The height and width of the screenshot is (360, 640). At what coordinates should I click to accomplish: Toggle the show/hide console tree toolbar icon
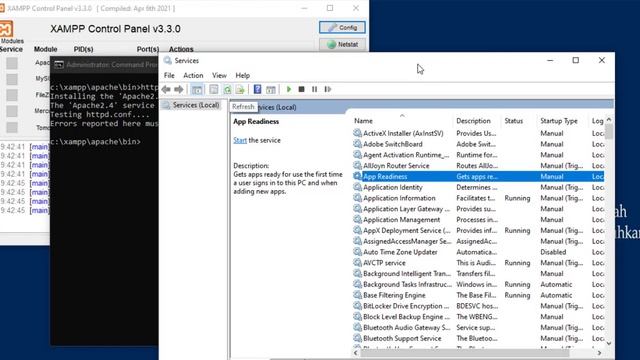[x=197, y=89]
